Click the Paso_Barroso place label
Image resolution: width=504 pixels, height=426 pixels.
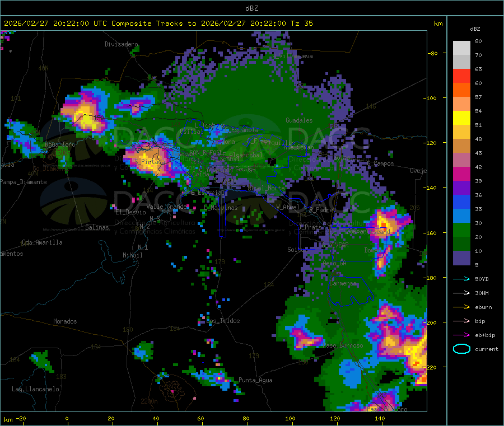[343, 346]
